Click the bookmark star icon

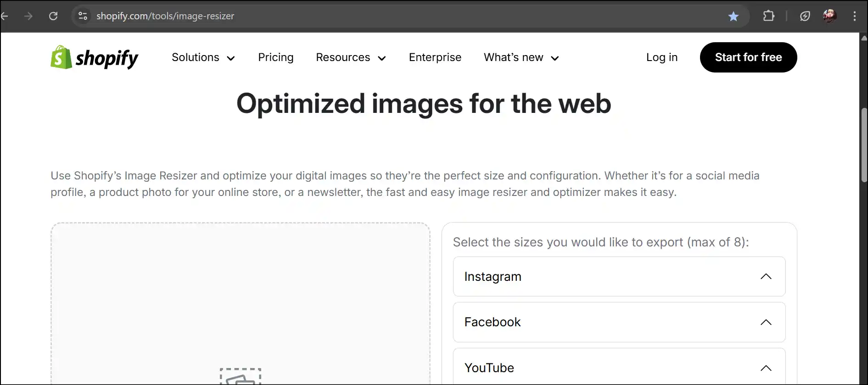(734, 17)
